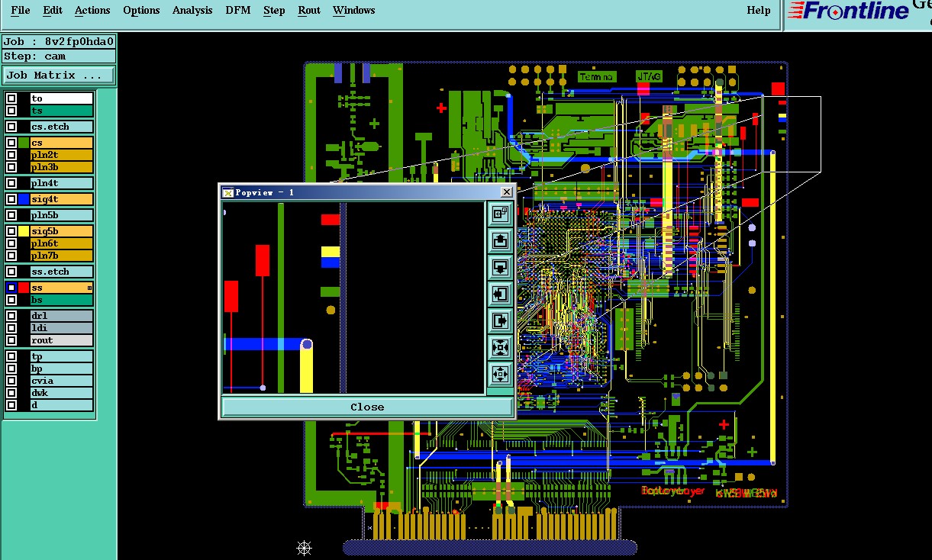Open the DFM menu

(x=239, y=11)
